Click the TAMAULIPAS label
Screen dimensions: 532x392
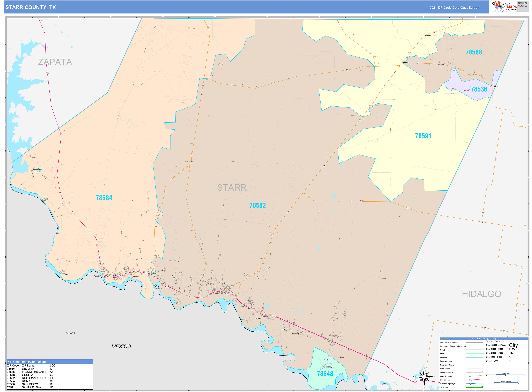click(x=70, y=333)
